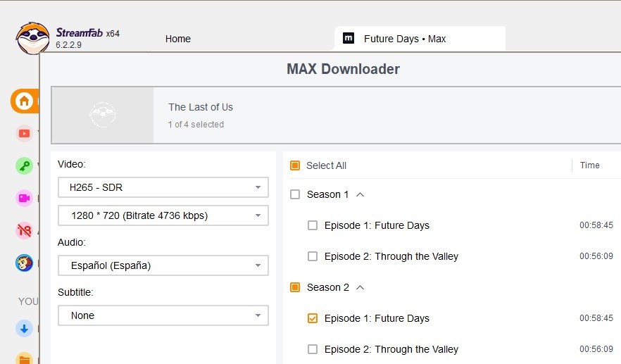The width and height of the screenshot is (621, 364).
Task: Open the H265 - SDR video codec dropdown
Action: pyautogui.click(x=163, y=187)
